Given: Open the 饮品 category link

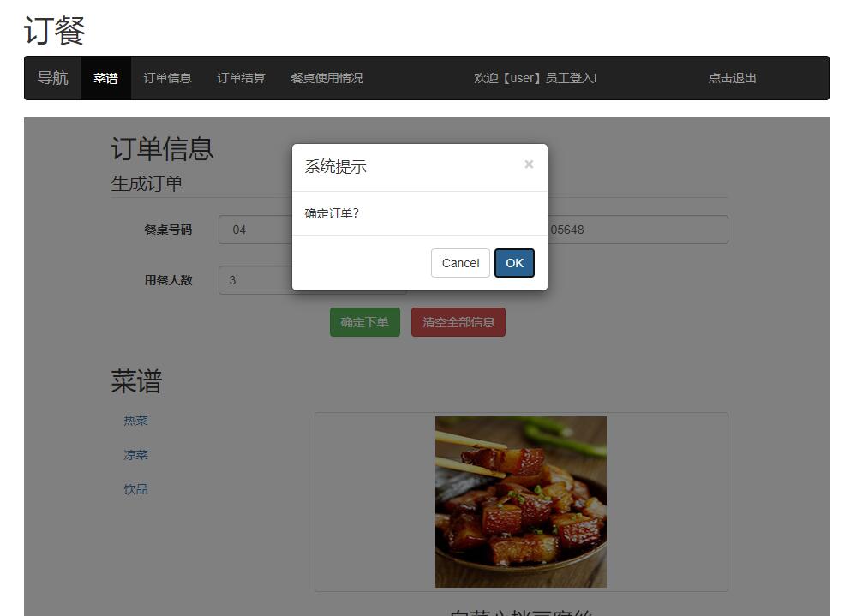Looking at the screenshot, I should click(x=135, y=488).
